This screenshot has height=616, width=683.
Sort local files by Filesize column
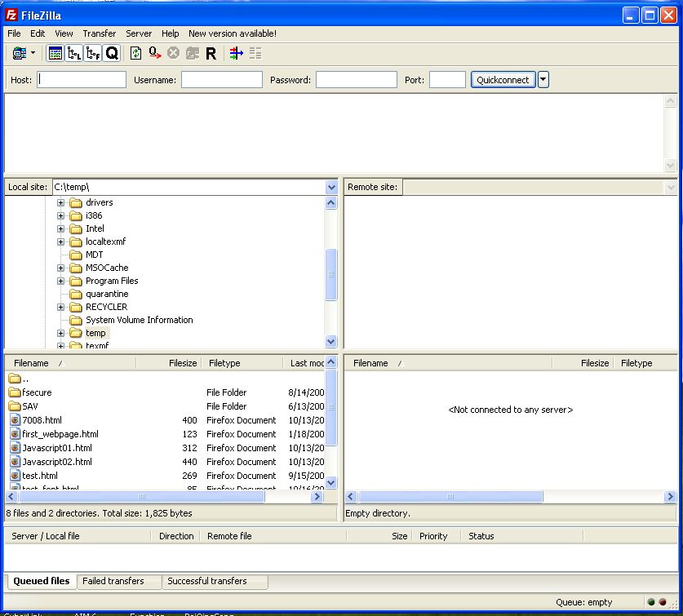click(169, 363)
